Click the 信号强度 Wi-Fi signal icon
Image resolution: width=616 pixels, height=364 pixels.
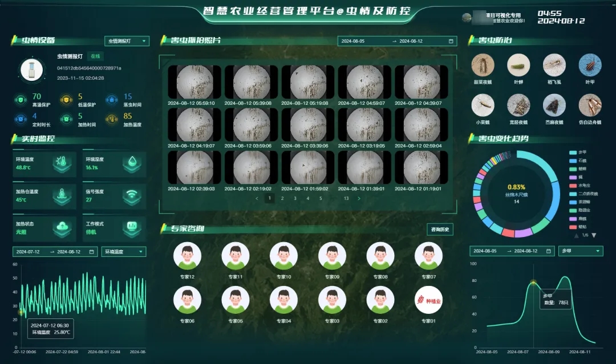click(x=131, y=195)
